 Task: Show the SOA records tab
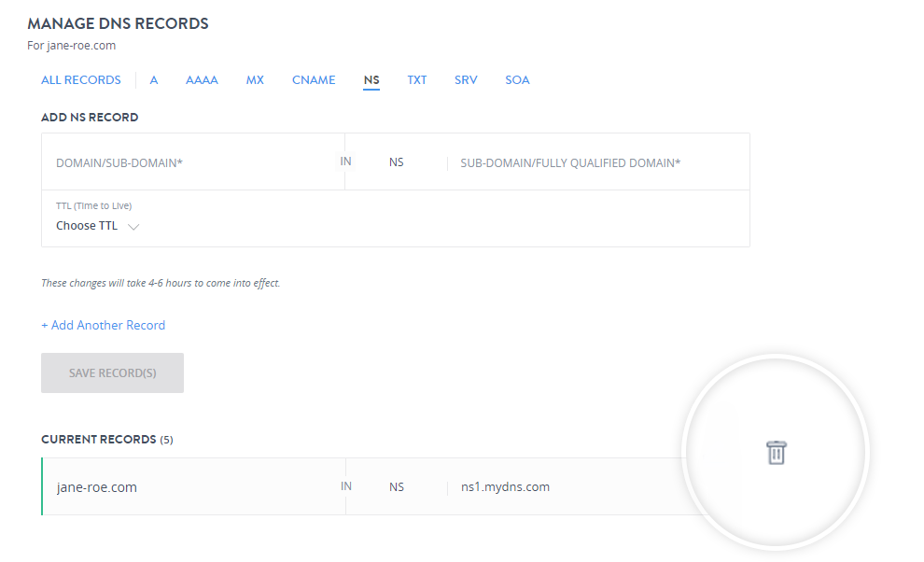point(517,80)
